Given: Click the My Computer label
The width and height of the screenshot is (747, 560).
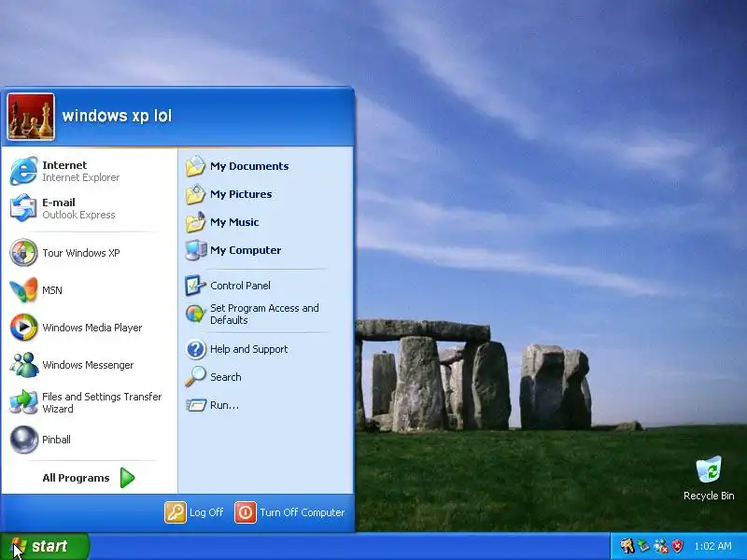Looking at the screenshot, I should 246,250.
